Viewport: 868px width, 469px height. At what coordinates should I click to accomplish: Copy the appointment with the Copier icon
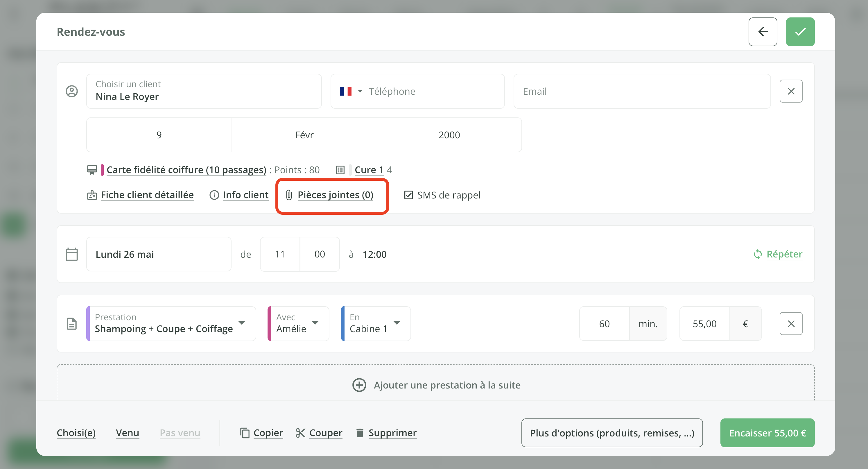(x=244, y=433)
